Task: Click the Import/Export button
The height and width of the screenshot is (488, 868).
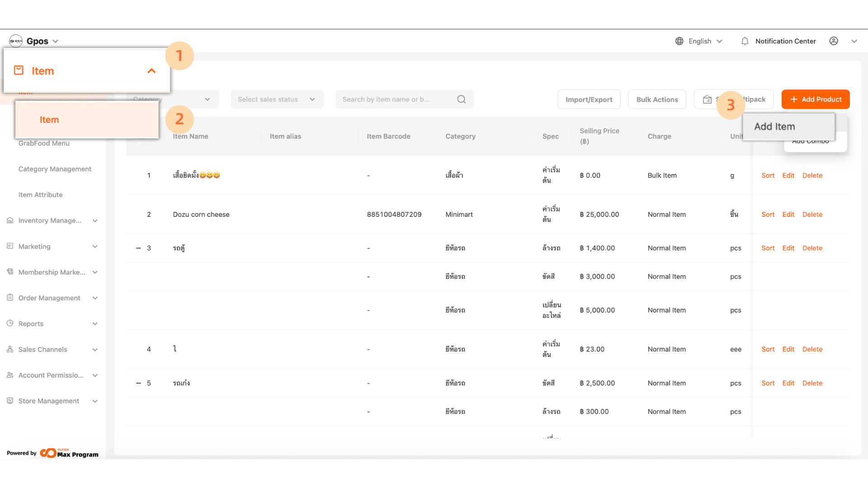Action: click(x=589, y=99)
